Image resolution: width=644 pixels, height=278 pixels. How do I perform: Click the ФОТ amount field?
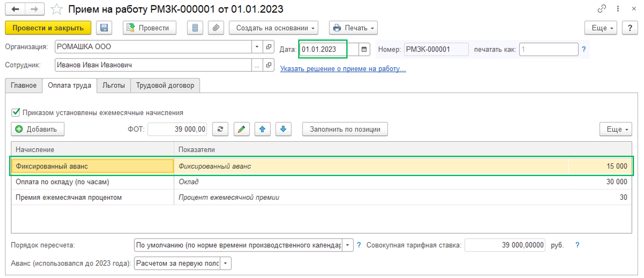[177, 129]
